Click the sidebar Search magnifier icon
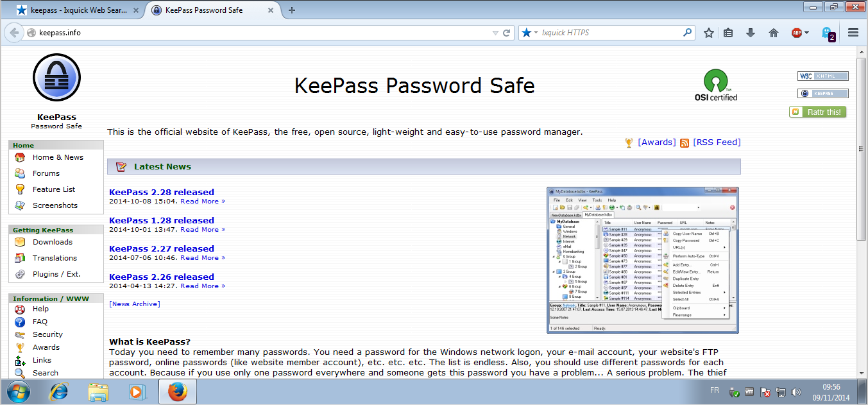Screen dimensions: 868x405 (x=20, y=373)
